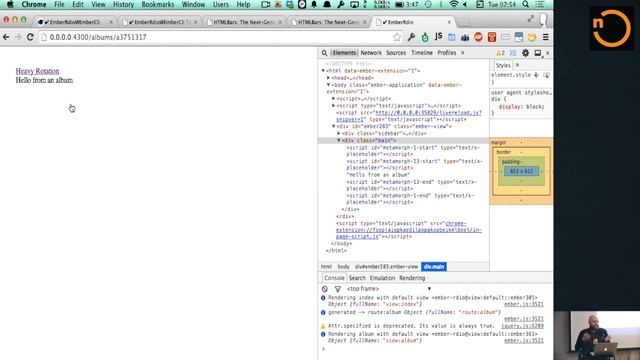640x360 pixels.
Task: Select div#ember283.ember-view breadcrumb
Action: coord(386,267)
